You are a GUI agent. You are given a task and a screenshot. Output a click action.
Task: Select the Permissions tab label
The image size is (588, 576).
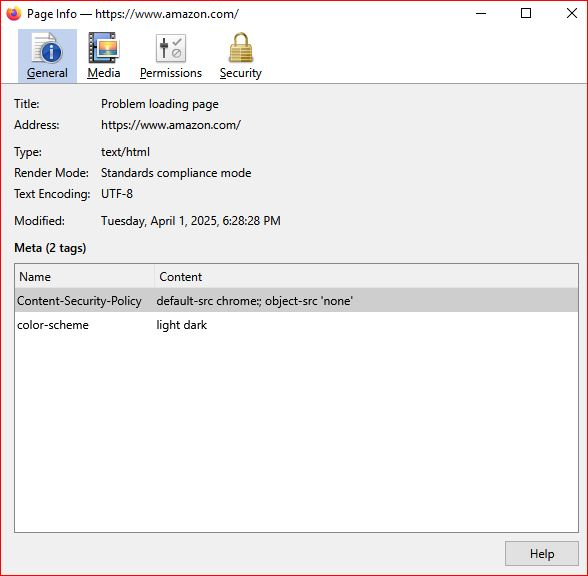point(171,73)
